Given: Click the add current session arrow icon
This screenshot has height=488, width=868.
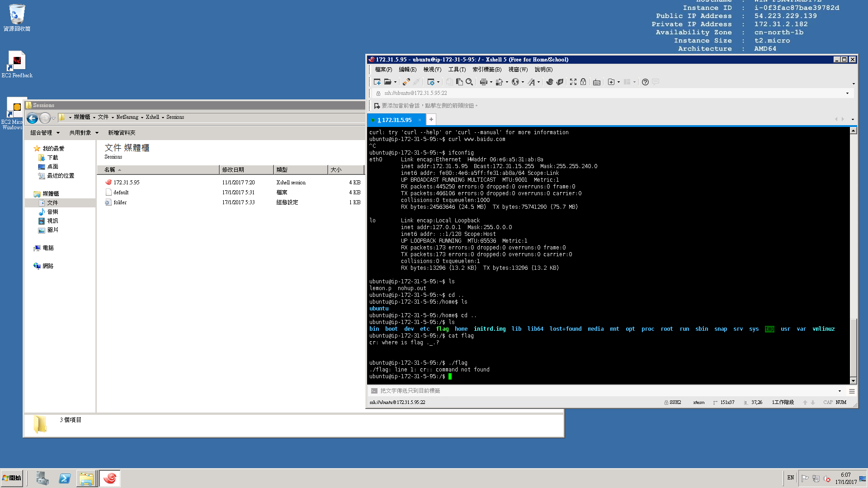Looking at the screenshot, I should (377, 106).
